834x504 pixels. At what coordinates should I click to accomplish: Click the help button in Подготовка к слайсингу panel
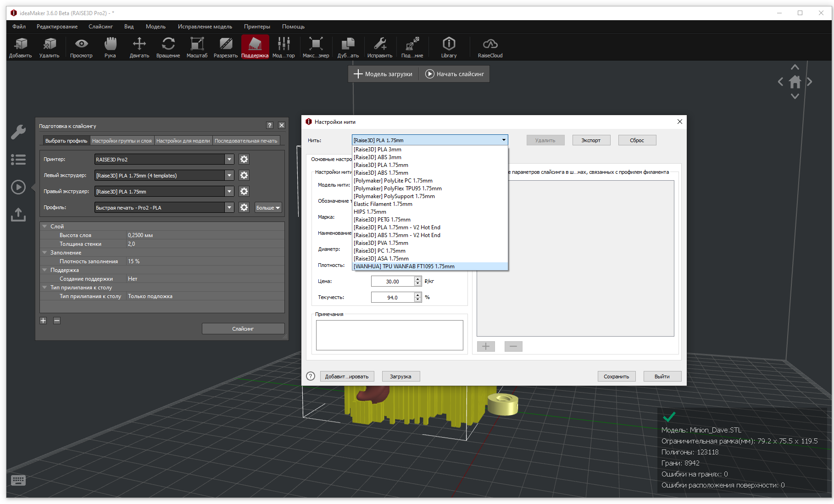(270, 125)
